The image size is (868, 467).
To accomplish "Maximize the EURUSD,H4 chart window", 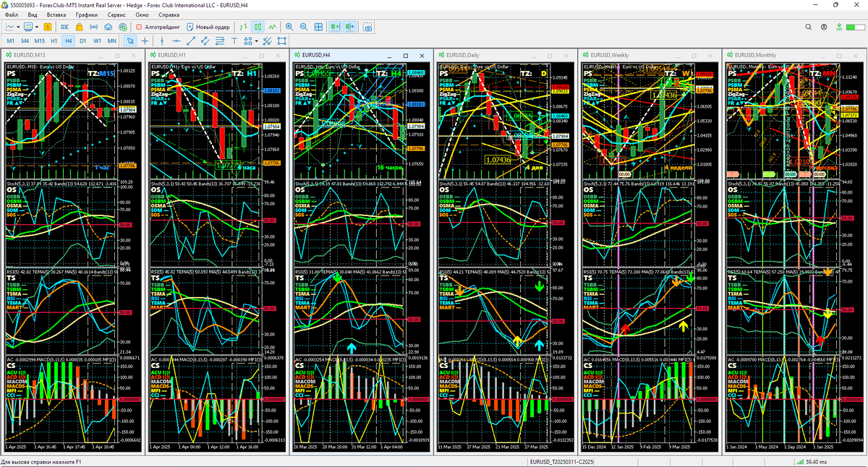I will (406, 55).
